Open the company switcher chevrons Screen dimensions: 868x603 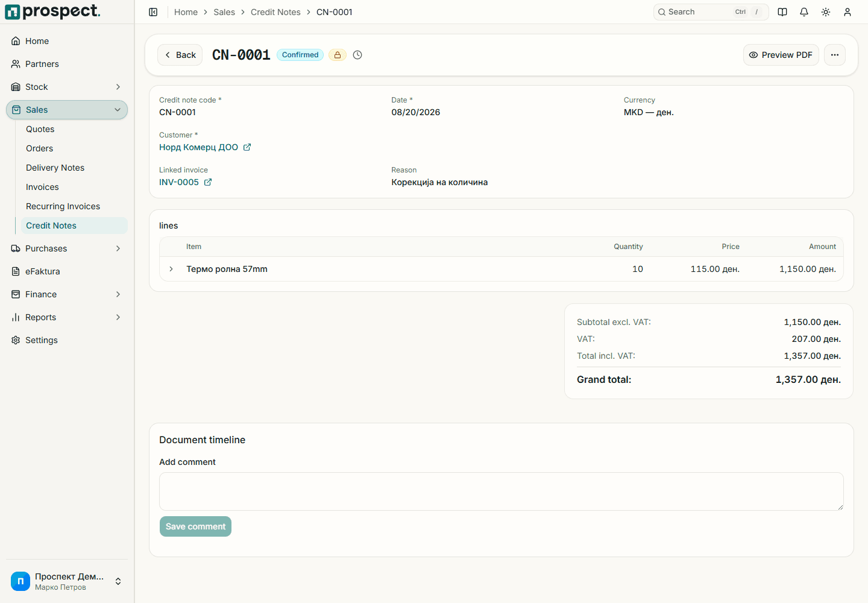tap(118, 581)
